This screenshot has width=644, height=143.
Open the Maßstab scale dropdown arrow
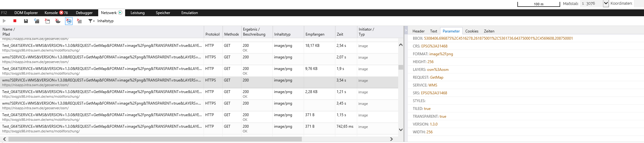pos(606,3)
